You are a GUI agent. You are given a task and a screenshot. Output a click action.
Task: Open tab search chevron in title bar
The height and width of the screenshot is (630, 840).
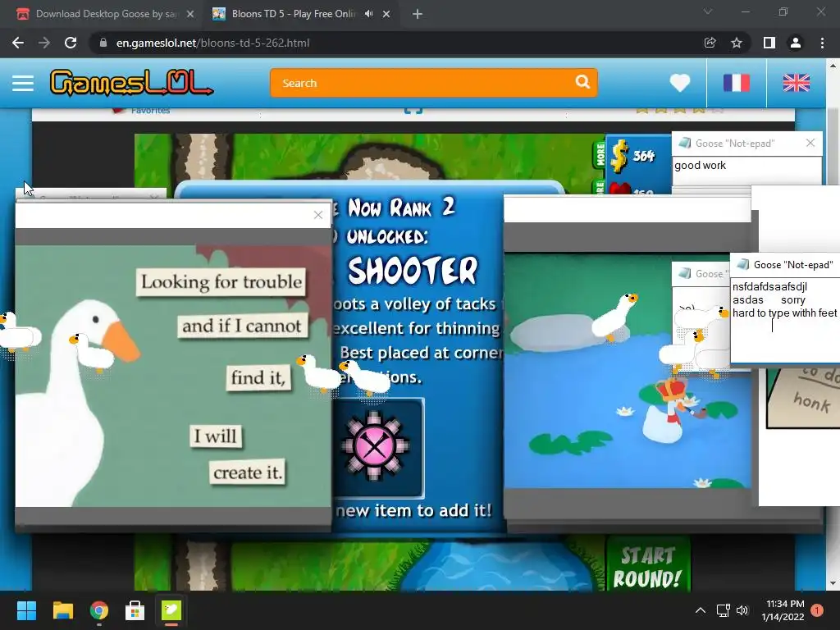pyautogui.click(x=708, y=11)
